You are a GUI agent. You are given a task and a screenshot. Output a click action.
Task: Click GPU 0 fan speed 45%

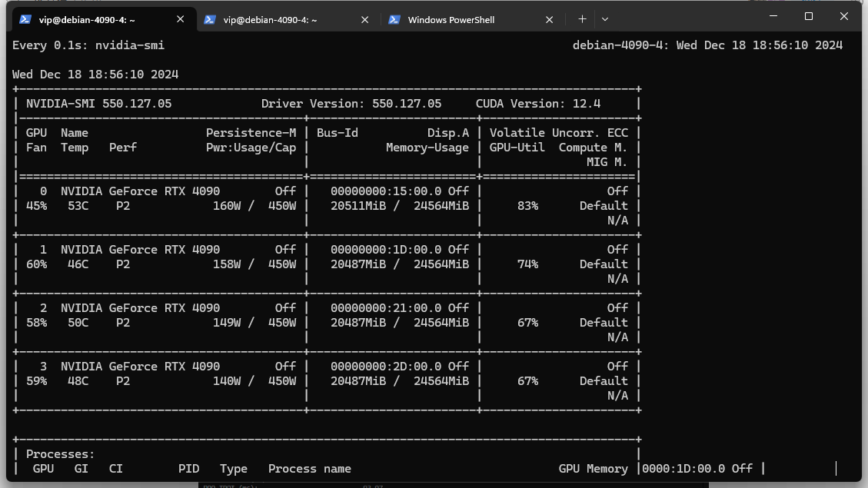[x=37, y=206]
